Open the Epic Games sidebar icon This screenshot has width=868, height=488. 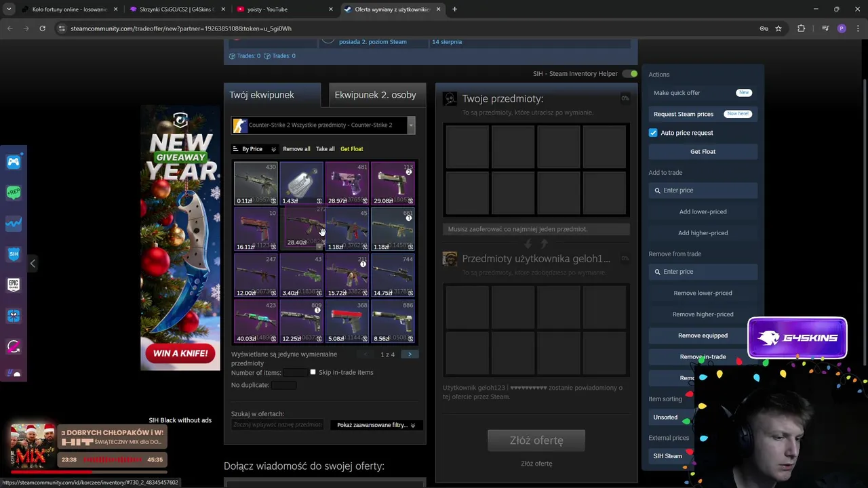[14, 285]
